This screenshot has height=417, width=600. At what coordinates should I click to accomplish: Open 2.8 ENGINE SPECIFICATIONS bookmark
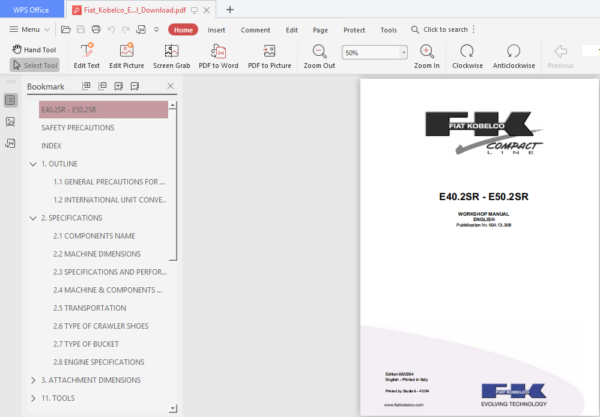tap(99, 362)
